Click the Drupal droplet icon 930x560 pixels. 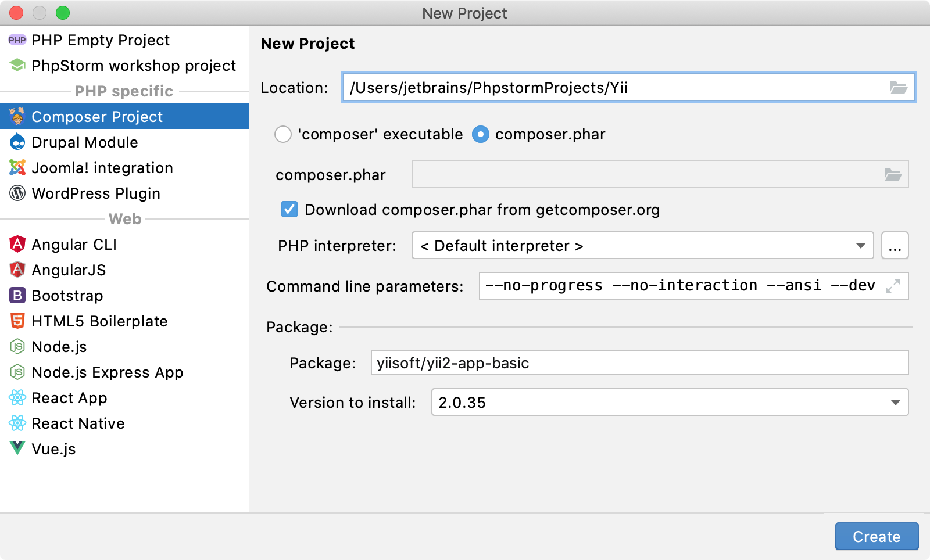[x=17, y=142]
